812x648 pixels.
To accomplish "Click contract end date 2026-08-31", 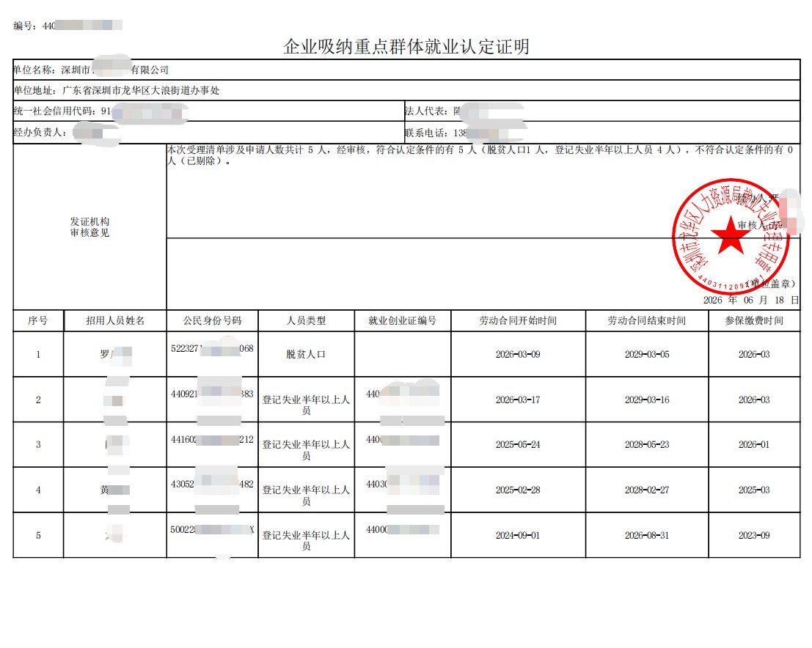I will pyautogui.click(x=647, y=536).
